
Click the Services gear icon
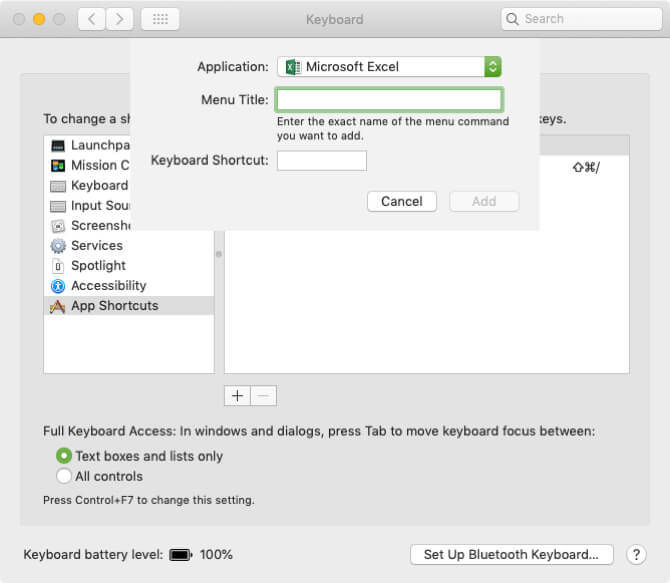click(x=58, y=246)
